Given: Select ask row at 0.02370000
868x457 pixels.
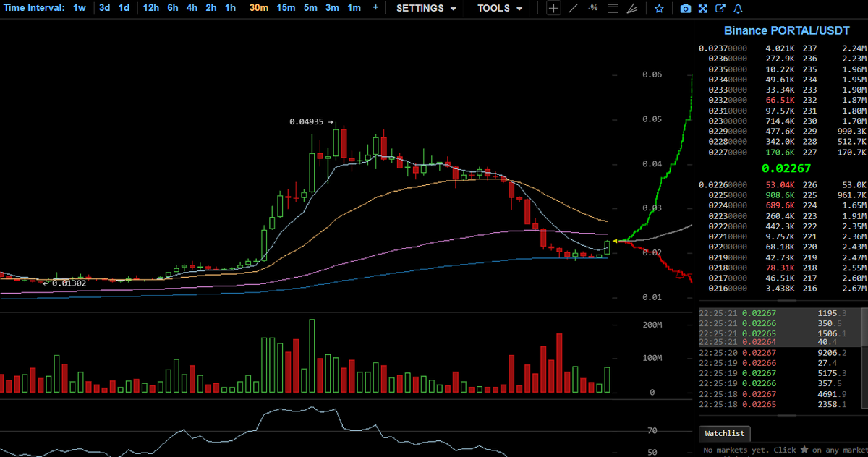Looking at the screenshot, I should pyautogui.click(x=782, y=48).
